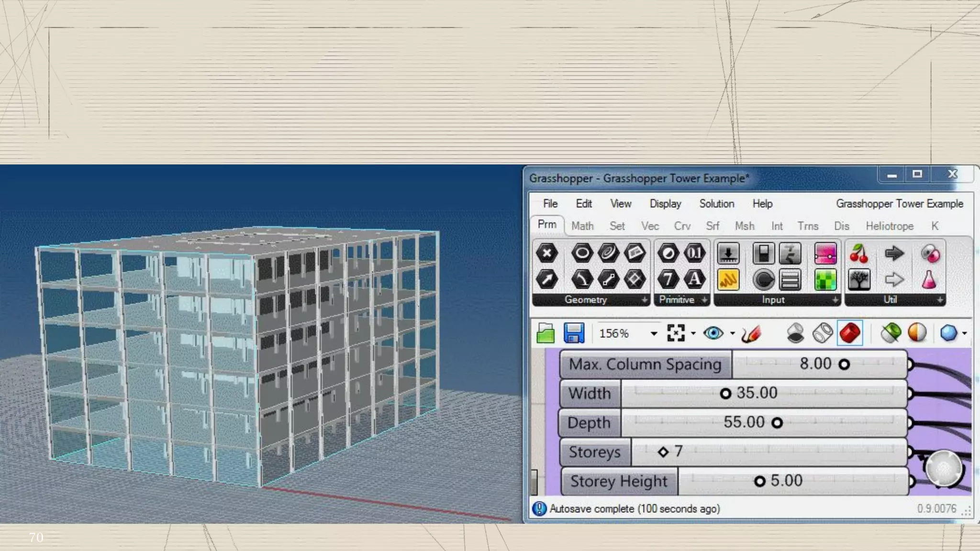The height and width of the screenshot is (551, 980).
Task: Click the Autosave complete status info icon
Action: pos(539,509)
